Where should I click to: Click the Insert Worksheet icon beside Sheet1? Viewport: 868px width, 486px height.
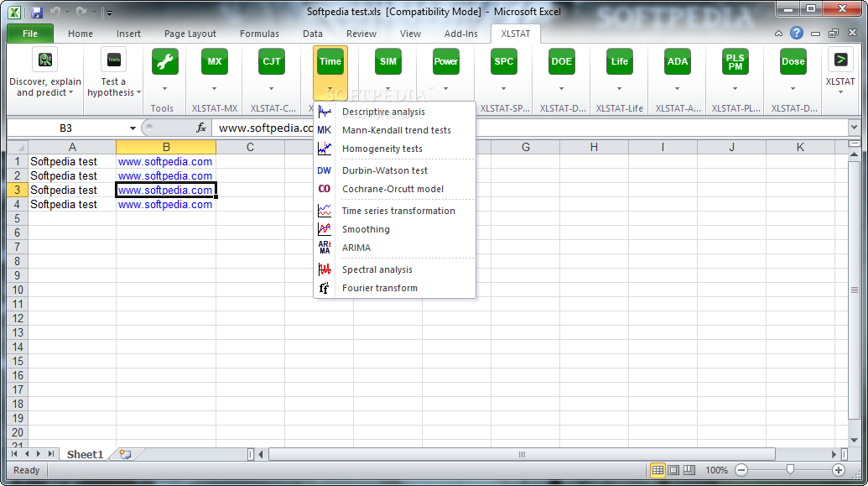[125, 454]
